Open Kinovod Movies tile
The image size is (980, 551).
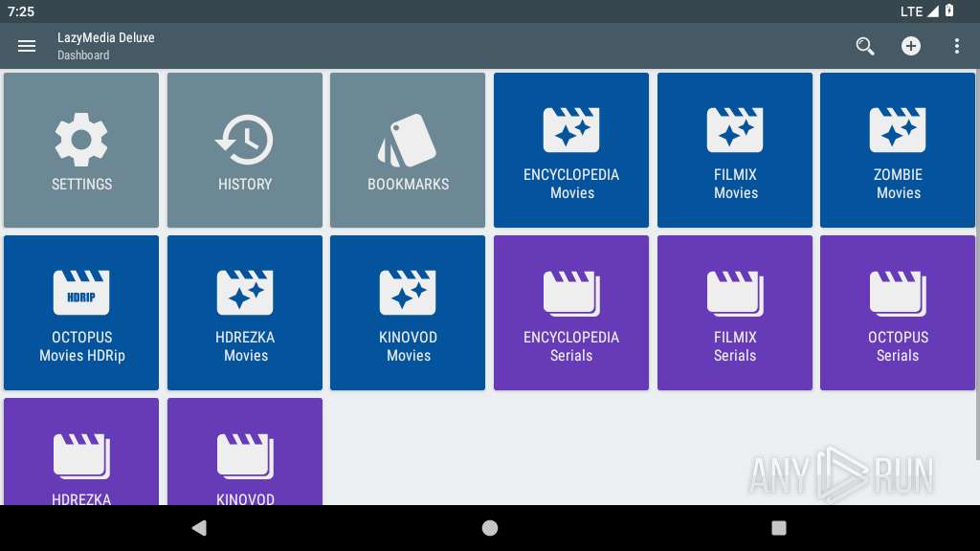click(x=408, y=313)
